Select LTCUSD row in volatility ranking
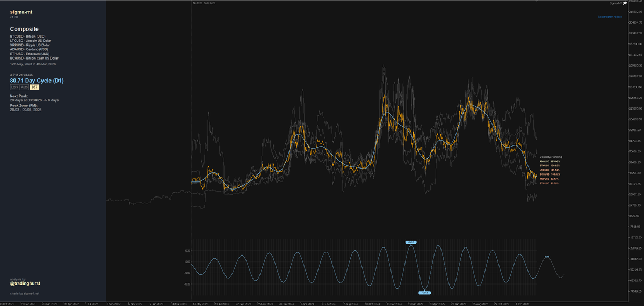 [549, 170]
